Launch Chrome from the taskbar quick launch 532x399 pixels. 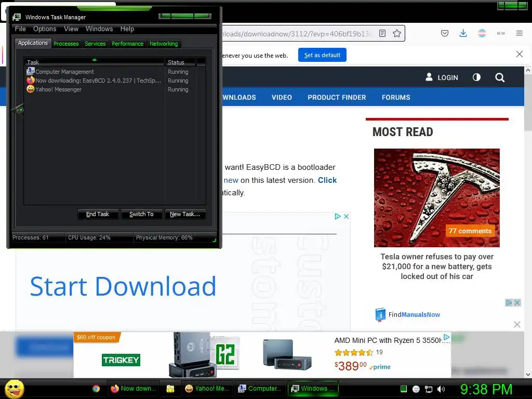point(96,389)
